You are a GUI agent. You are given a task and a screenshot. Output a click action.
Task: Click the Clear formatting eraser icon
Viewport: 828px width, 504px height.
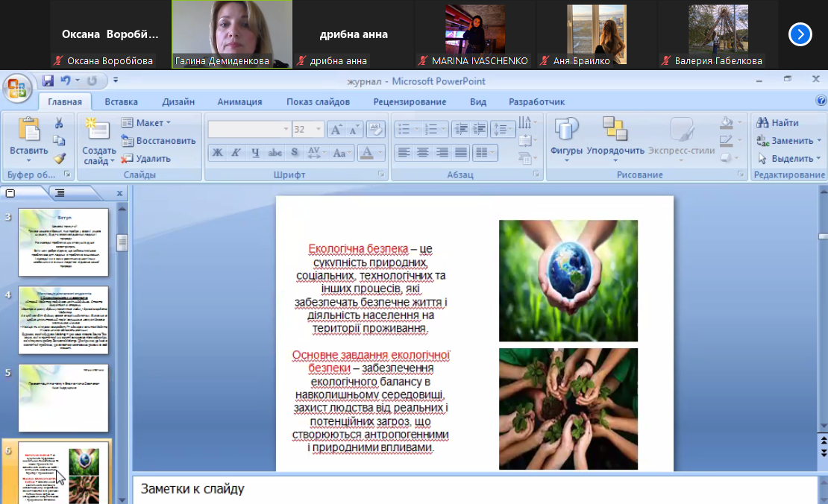tap(376, 129)
